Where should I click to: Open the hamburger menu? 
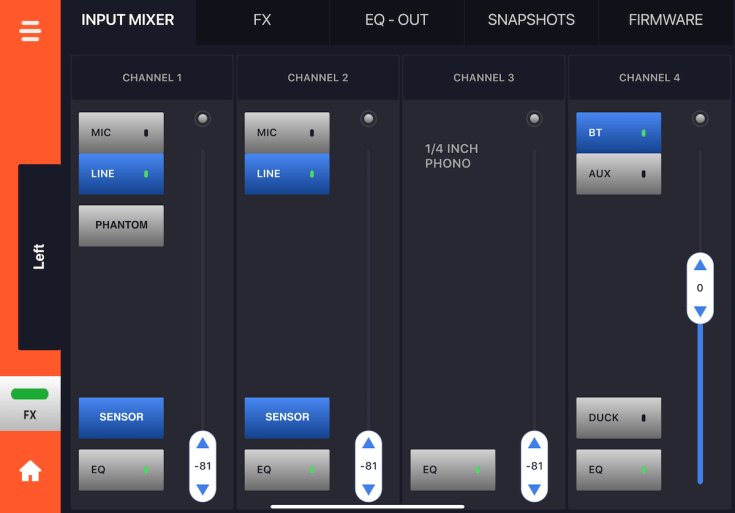point(30,31)
